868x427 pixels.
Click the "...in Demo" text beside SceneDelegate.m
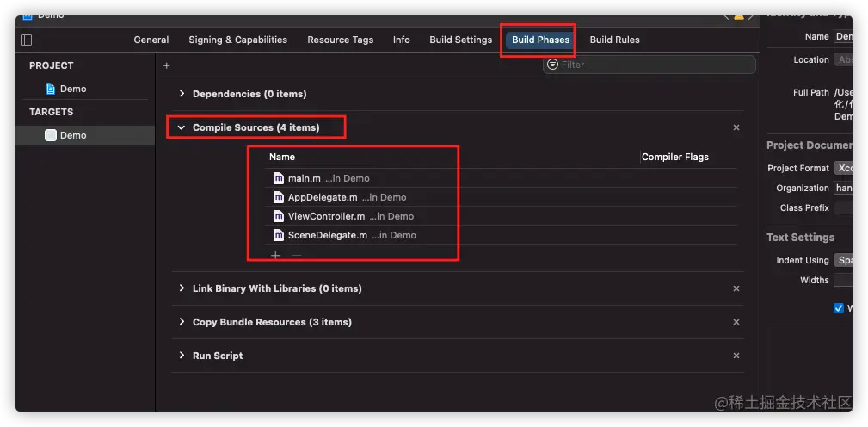click(394, 235)
